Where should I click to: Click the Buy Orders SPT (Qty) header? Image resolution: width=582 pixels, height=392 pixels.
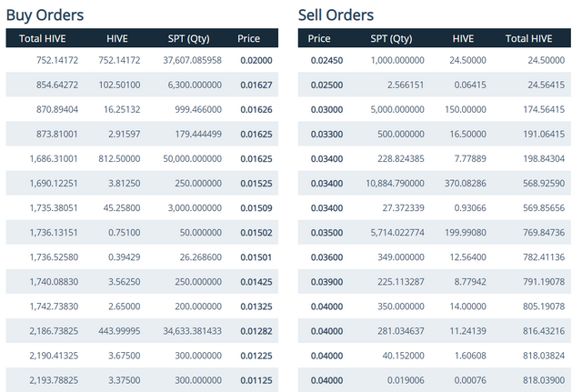(x=188, y=38)
